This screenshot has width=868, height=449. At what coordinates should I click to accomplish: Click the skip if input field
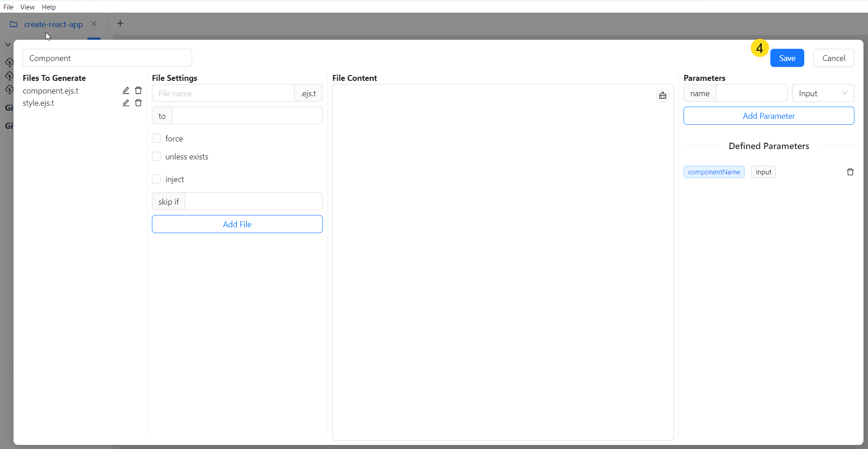(x=254, y=201)
